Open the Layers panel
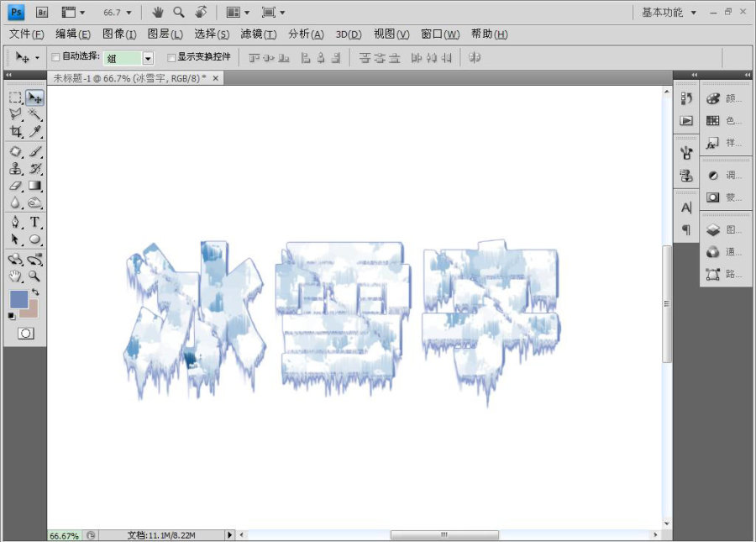Image resolution: width=756 pixels, height=542 pixels. pyautogui.click(x=724, y=229)
